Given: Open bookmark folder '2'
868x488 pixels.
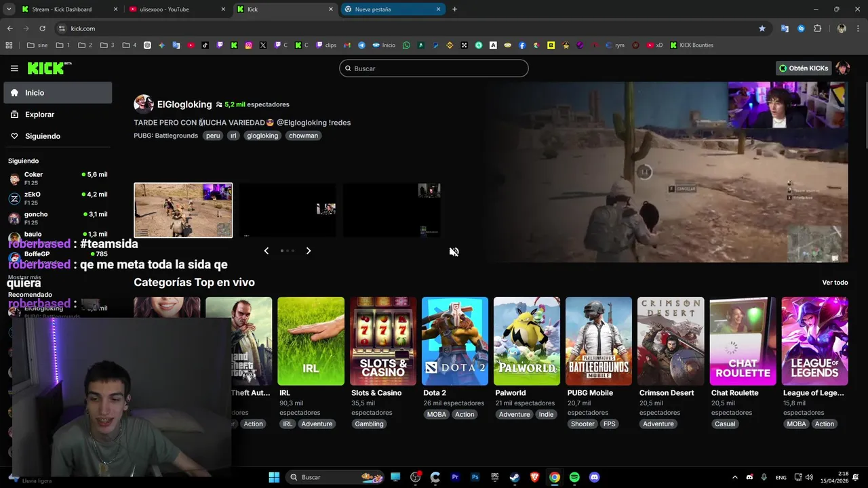Looking at the screenshot, I should point(85,45).
